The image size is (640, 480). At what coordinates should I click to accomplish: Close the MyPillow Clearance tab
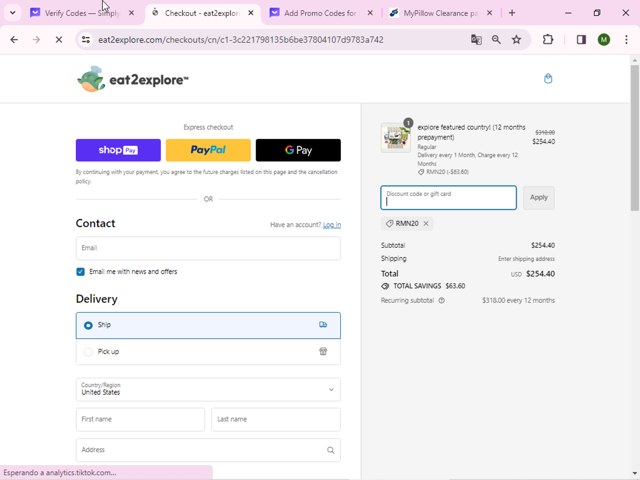pyautogui.click(x=489, y=13)
